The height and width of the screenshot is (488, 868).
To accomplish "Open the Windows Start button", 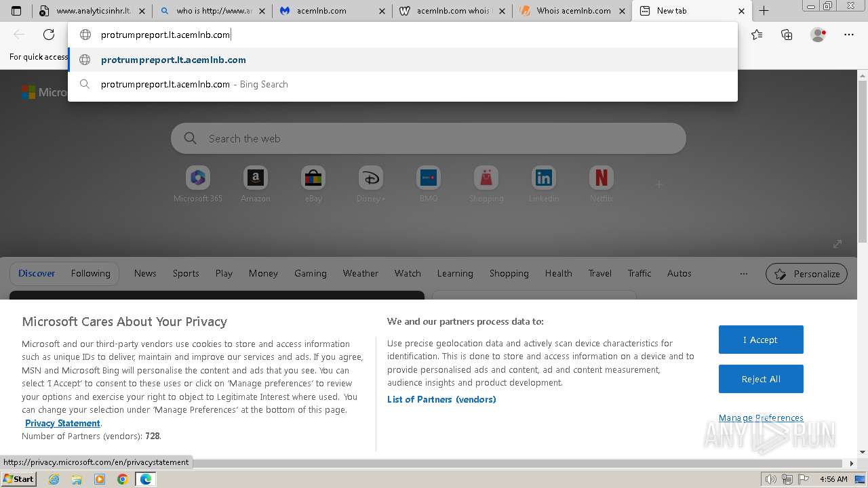I will coord(18,479).
